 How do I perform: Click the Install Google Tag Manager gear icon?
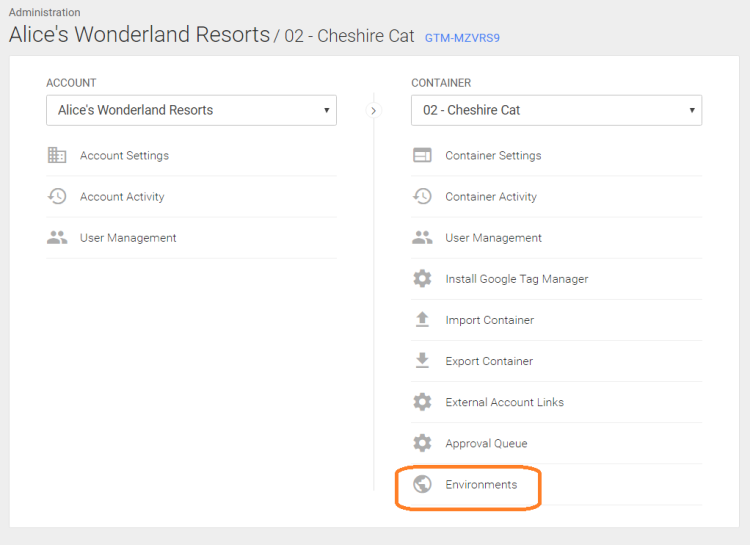click(x=422, y=278)
